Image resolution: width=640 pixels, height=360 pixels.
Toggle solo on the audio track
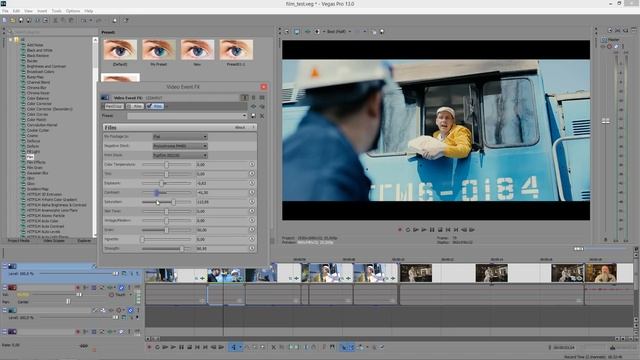coord(129,288)
